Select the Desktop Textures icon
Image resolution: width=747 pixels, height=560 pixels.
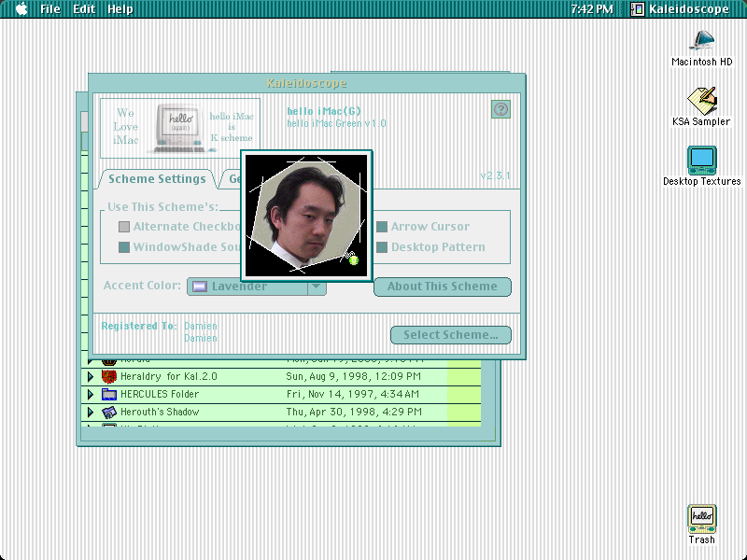pos(702,166)
